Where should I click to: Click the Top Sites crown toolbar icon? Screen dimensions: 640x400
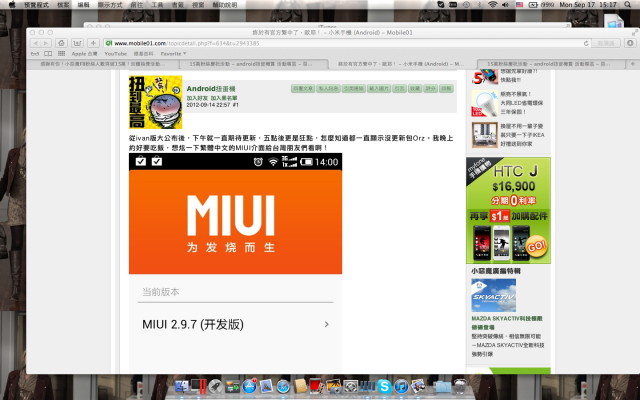[x=77, y=43]
